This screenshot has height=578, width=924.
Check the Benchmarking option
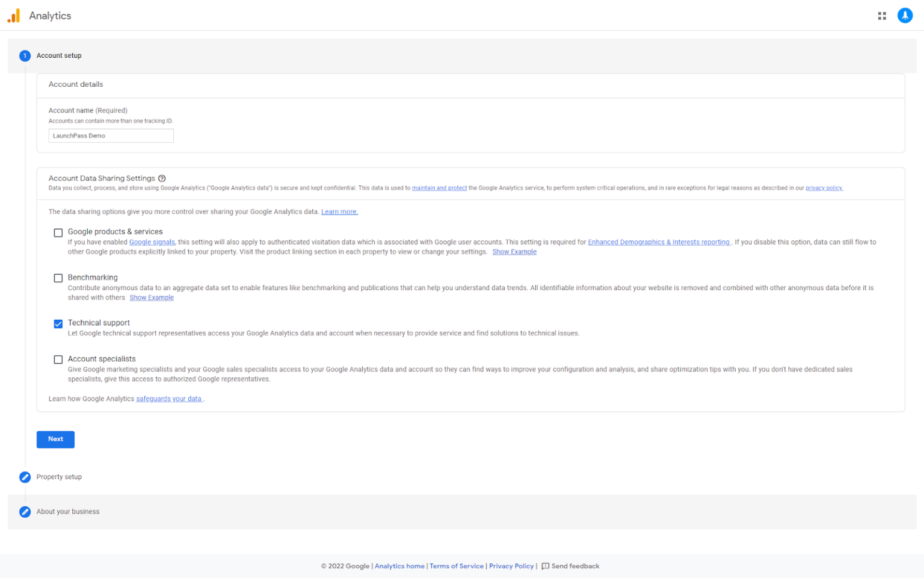click(x=58, y=278)
